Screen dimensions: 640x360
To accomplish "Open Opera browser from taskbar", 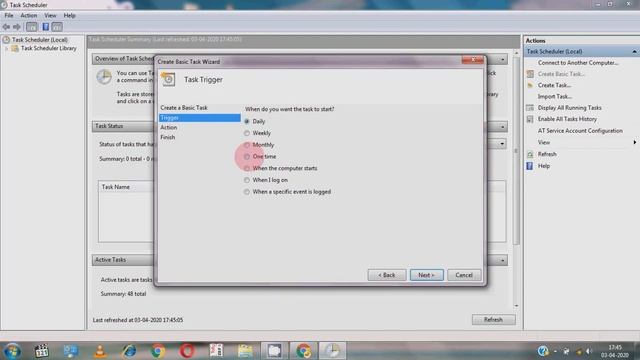I will coord(187,351).
